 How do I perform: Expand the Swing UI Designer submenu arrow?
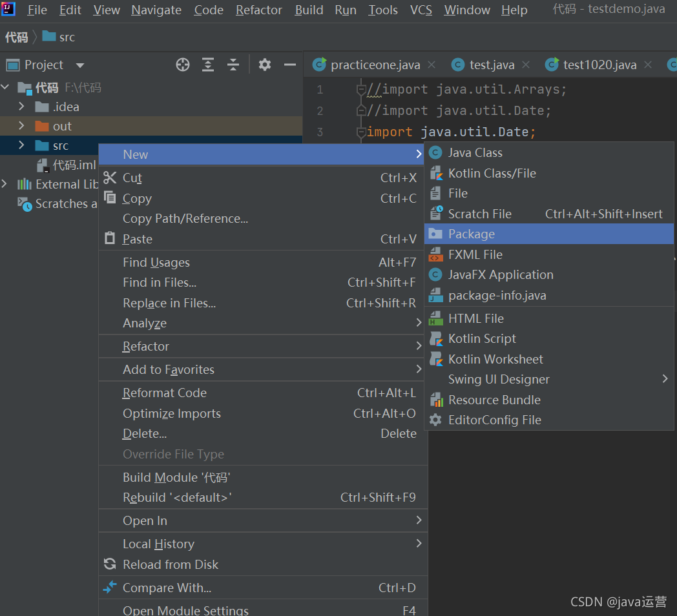pyautogui.click(x=665, y=378)
